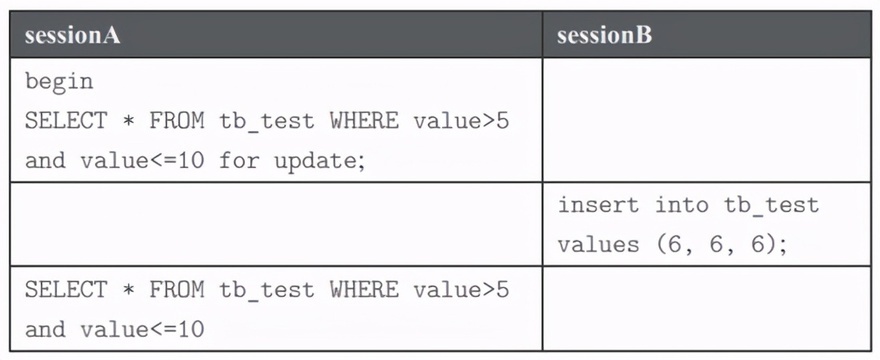Click 'tb_test' in the first SELECT query

coord(267,121)
